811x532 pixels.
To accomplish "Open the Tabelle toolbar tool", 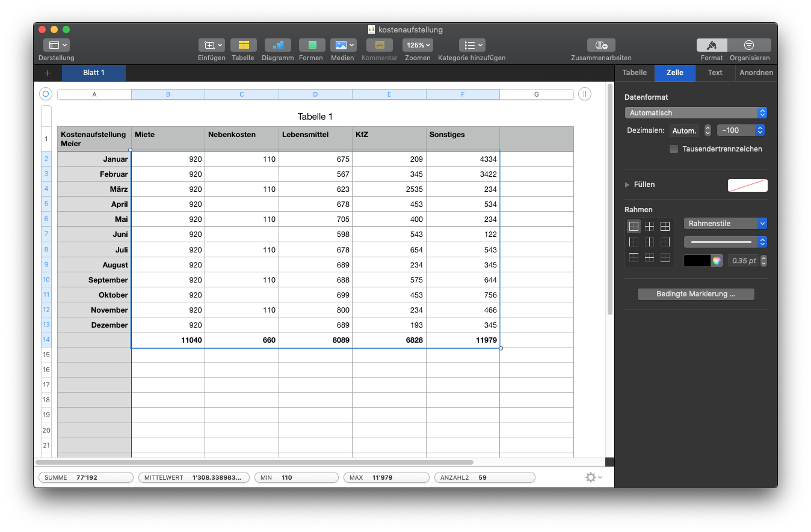I will tap(243, 45).
